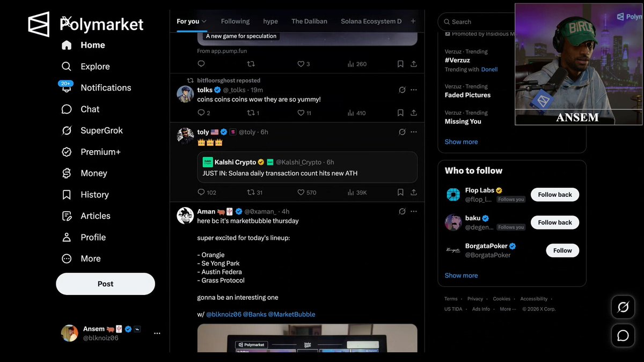Image resolution: width=644 pixels, height=362 pixels.
Task: Bookmark the tolks post
Action: pyautogui.click(x=400, y=113)
